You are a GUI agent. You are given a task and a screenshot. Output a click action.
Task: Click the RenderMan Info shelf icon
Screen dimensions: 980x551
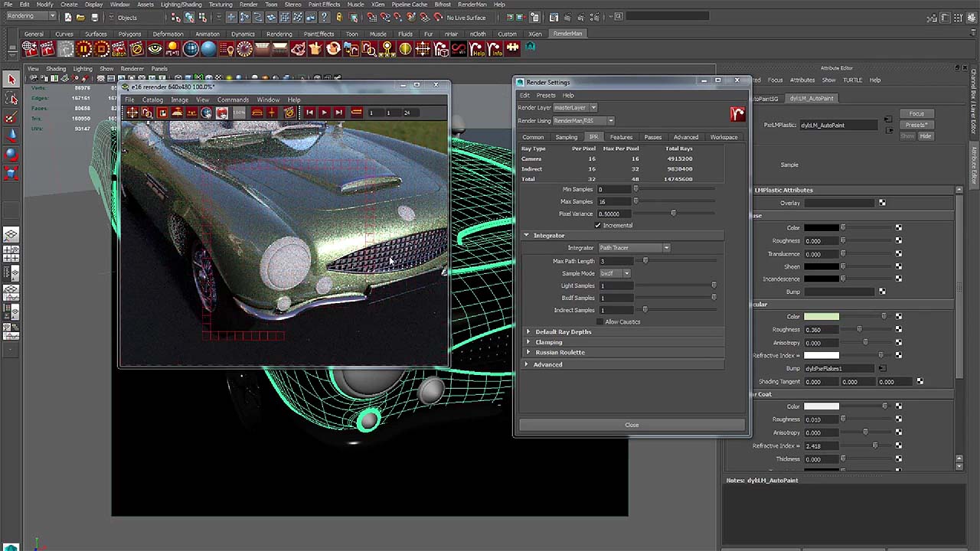(495, 49)
